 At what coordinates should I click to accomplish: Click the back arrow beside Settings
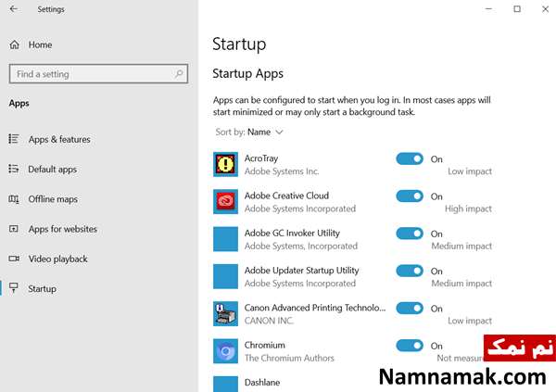tap(14, 9)
